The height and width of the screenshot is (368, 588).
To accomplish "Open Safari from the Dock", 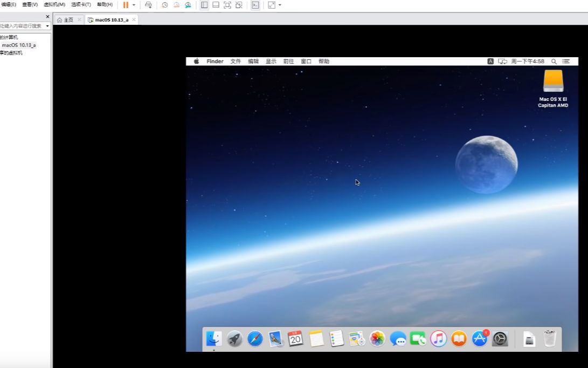I will (x=254, y=339).
